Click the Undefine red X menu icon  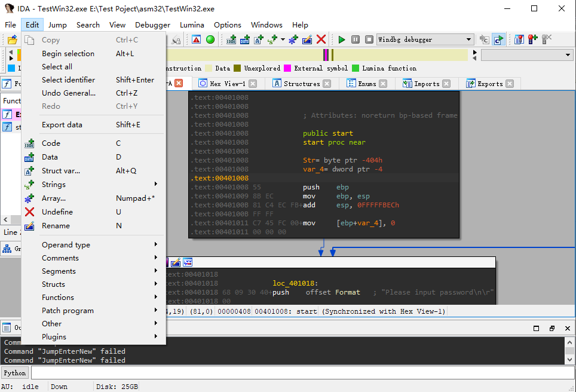[x=29, y=212]
